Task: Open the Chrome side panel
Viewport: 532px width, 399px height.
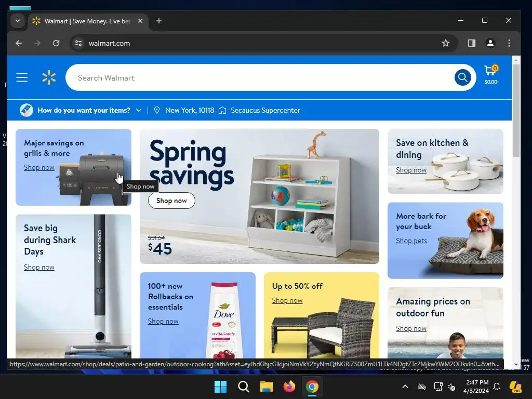Action: (472, 43)
